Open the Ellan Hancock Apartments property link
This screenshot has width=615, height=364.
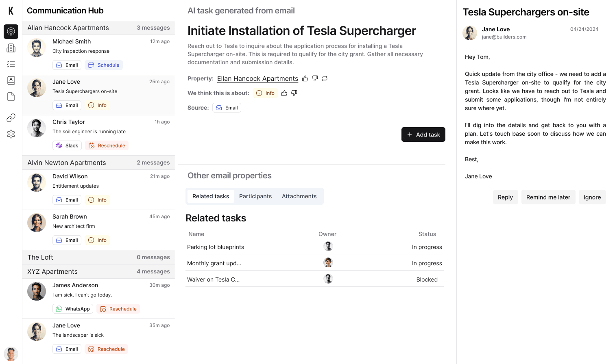(257, 78)
